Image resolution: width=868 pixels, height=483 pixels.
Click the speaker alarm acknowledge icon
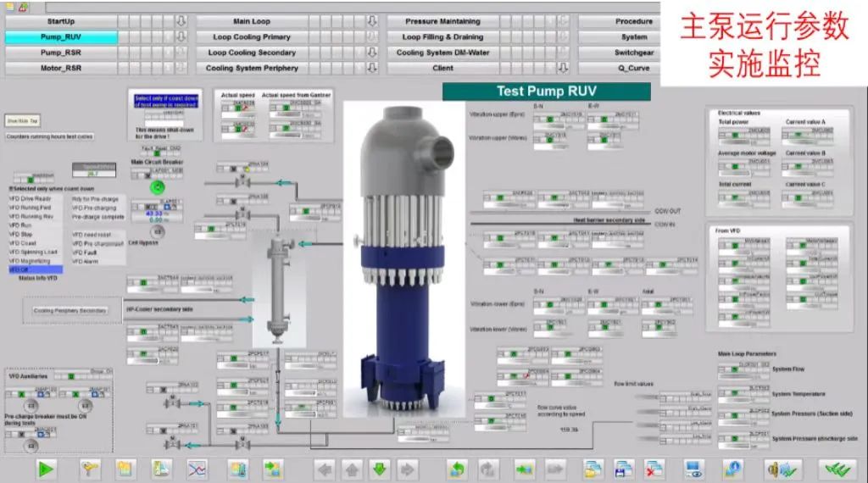(x=777, y=469)
